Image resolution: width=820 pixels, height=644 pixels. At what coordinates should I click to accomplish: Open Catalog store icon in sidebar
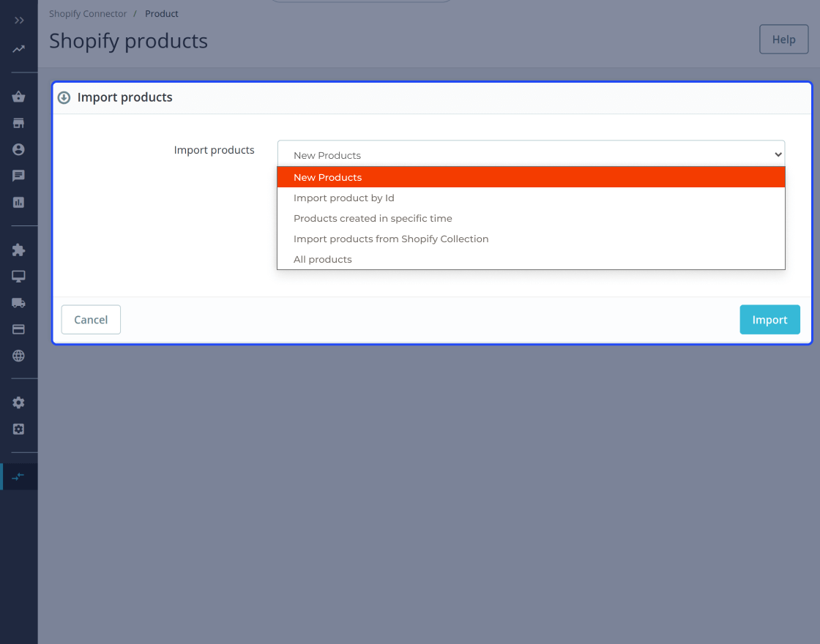[18, 123]
